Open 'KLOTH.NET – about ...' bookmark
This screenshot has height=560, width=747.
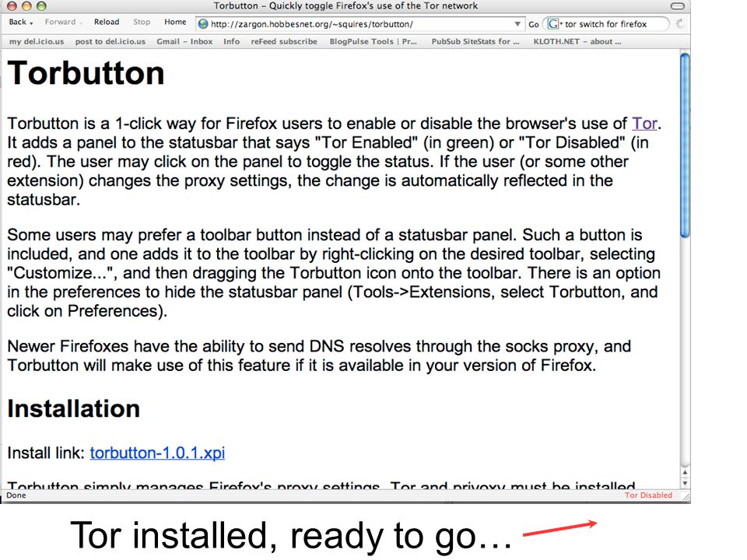[x=577, y=41]
